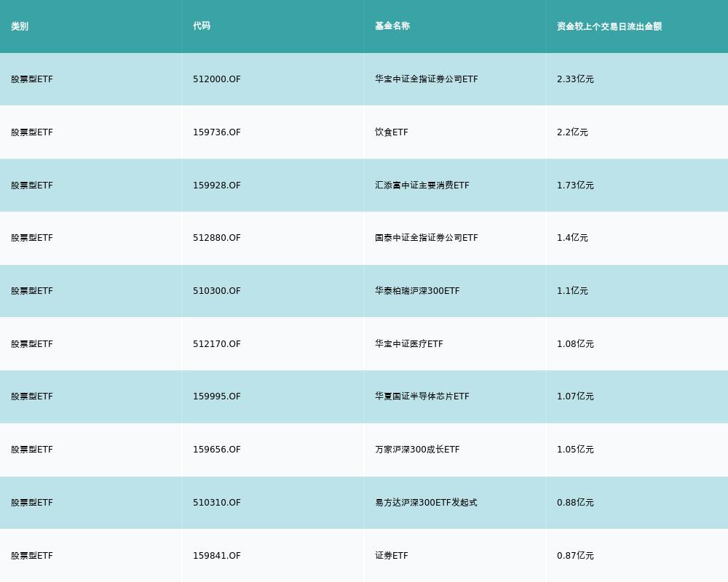
Task: Click 股票型ETF in the 510300.OF row
Action: pos(32,291)
